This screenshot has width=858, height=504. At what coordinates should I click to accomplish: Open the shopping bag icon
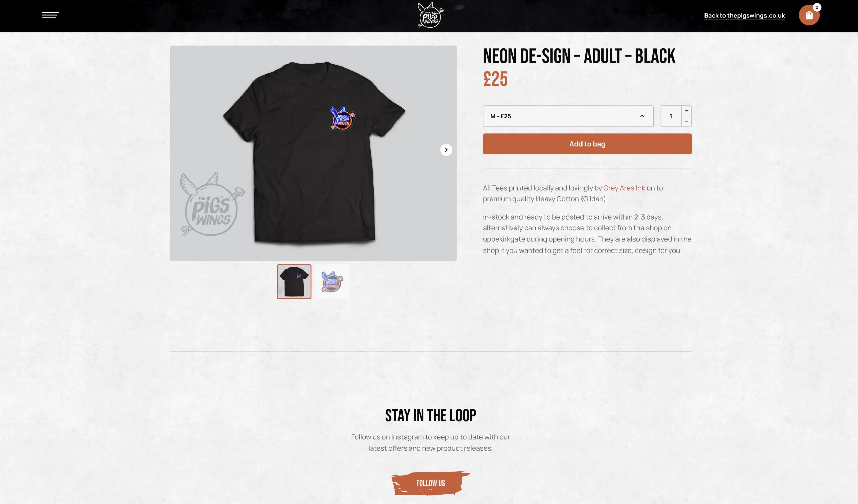click(x=809, y=15)
